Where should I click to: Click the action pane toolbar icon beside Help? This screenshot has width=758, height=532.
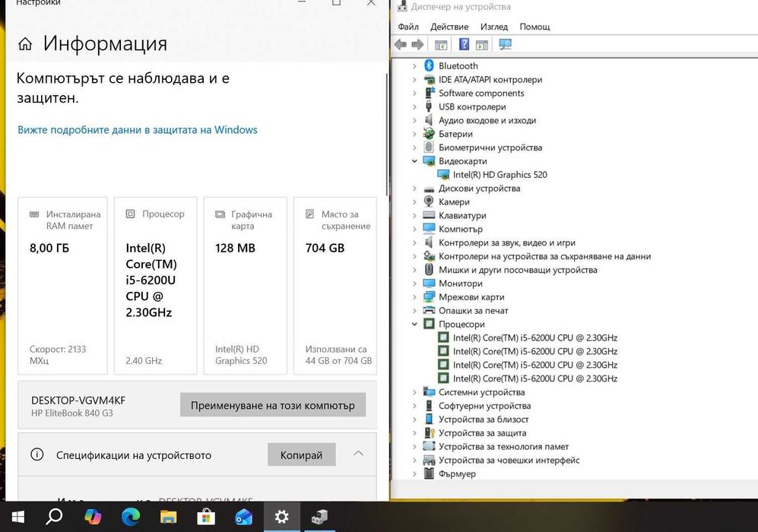pos(482,45)
